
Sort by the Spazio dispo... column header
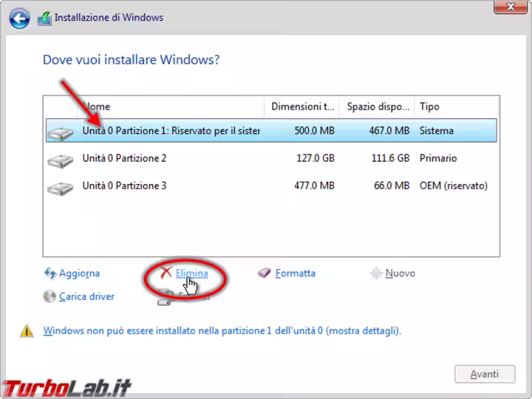pyautogui.click(x=377, y=106)
